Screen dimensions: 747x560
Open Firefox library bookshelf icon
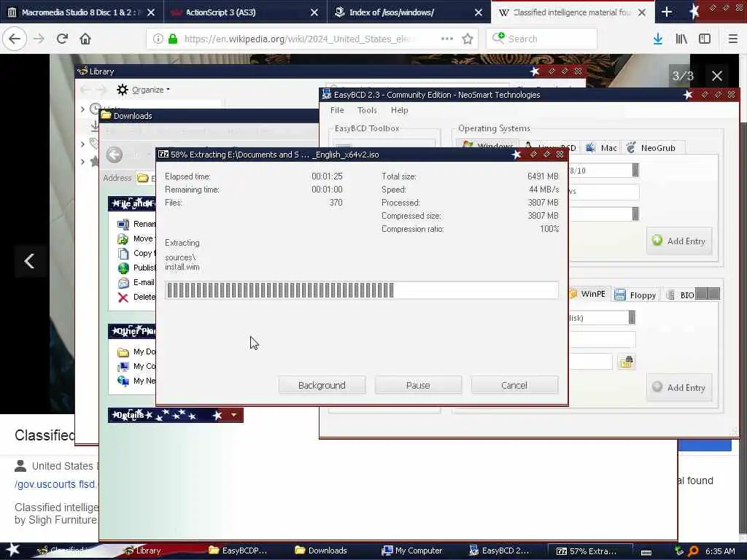681,39
